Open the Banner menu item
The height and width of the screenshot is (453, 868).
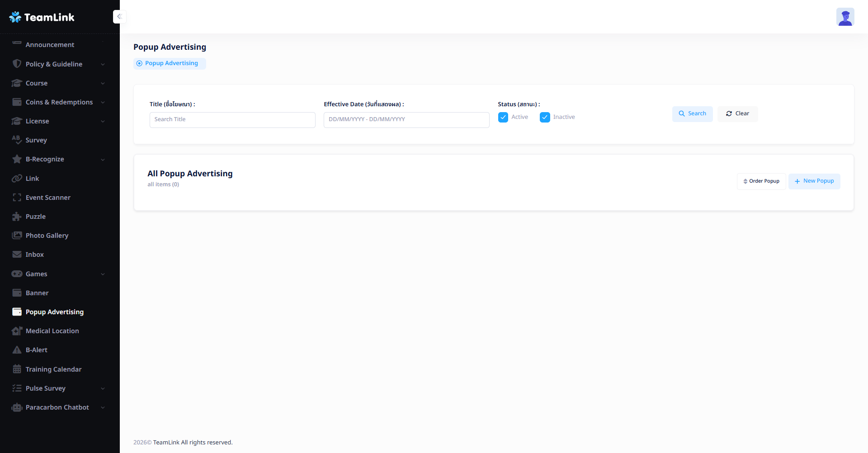[x=37, y=293]
